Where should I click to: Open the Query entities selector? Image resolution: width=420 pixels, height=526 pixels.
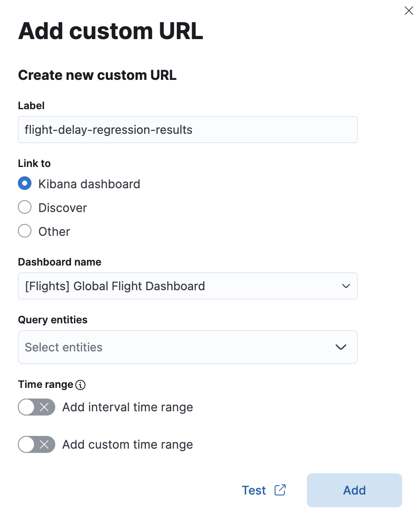(x=187, y=347)
